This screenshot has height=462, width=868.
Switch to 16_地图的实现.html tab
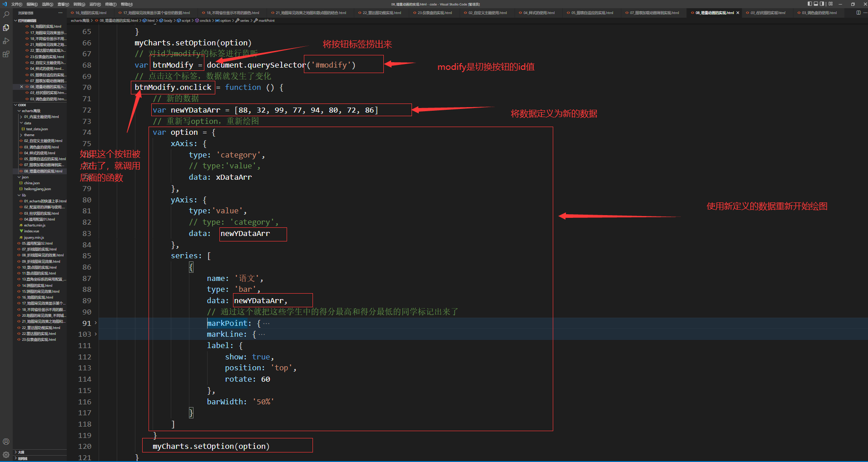point(91,13)
